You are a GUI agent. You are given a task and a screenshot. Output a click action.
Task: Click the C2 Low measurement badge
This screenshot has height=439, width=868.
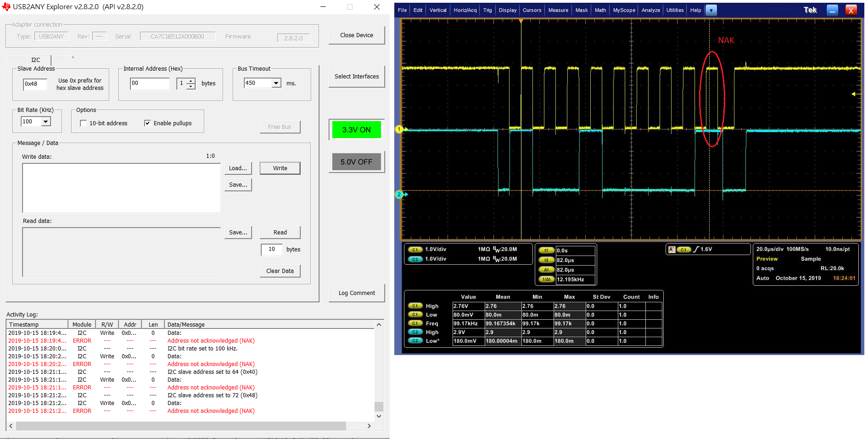point(415,341)
